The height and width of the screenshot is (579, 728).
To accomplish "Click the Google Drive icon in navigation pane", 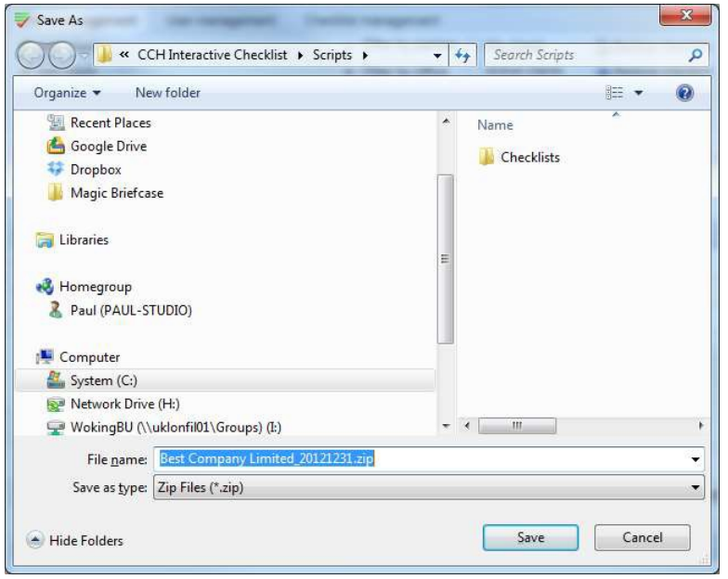I will 56,147.
